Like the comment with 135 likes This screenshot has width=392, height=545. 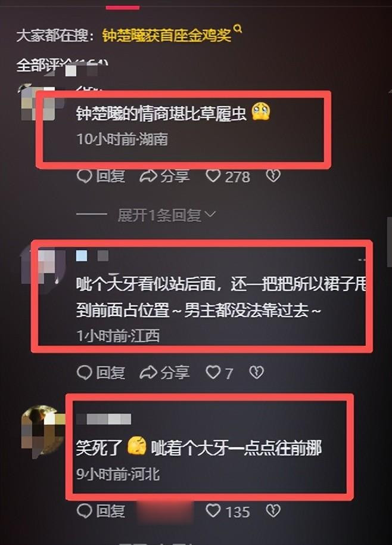pyautogui.click(x=213, y=510)
